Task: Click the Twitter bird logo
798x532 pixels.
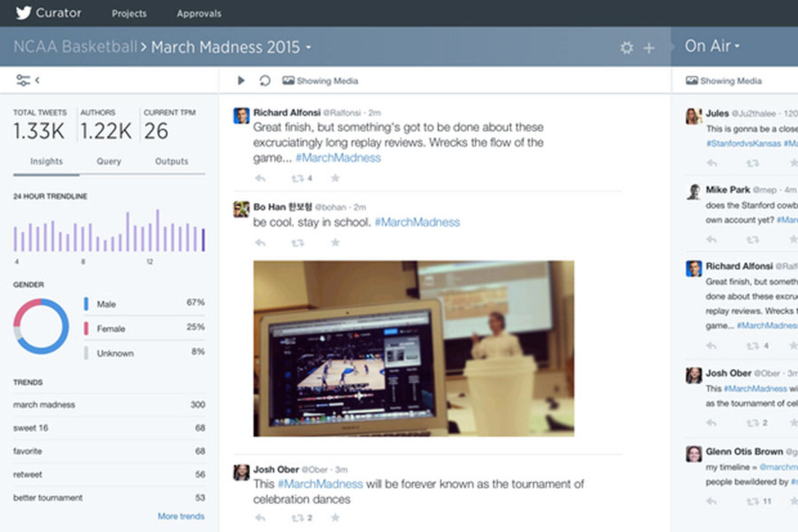Action: coord(23,13)
